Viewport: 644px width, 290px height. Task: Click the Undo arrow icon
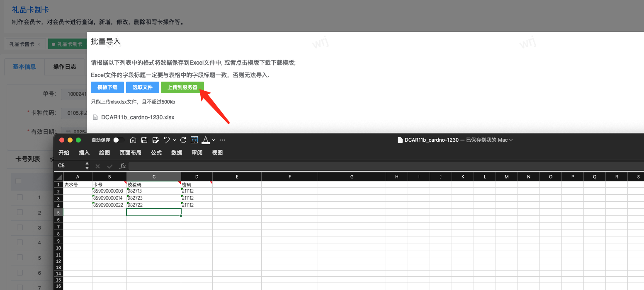[167, 140]
